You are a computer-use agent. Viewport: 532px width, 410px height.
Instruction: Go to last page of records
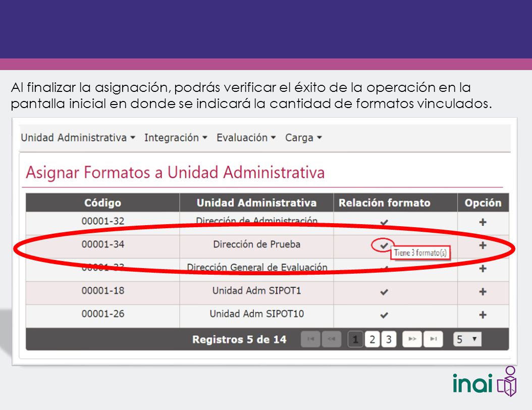[x=433, y=339]
